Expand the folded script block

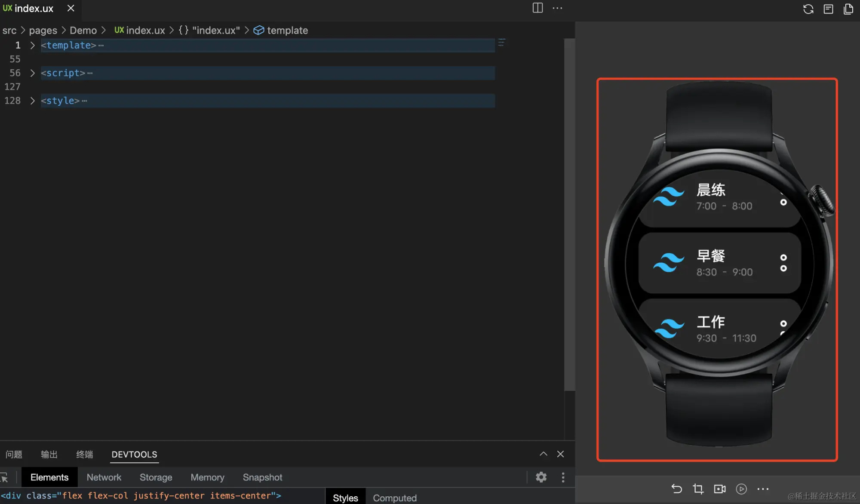(x=32, y=73)
